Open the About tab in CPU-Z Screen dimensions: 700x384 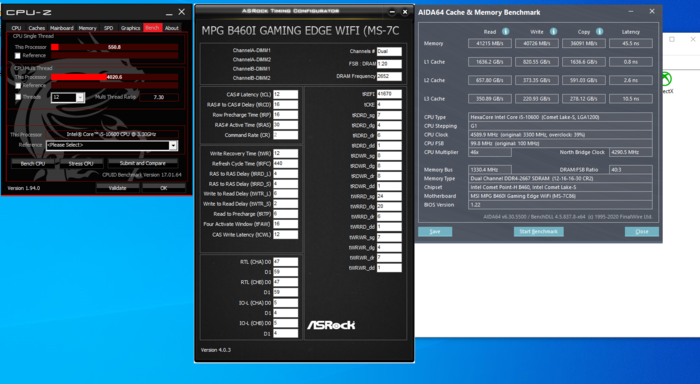point(172,28)
